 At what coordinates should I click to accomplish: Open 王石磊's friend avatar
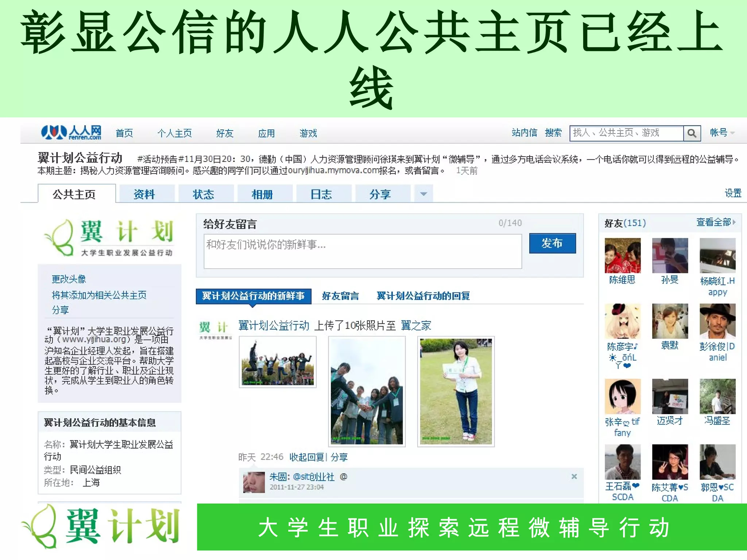point(623,462)
